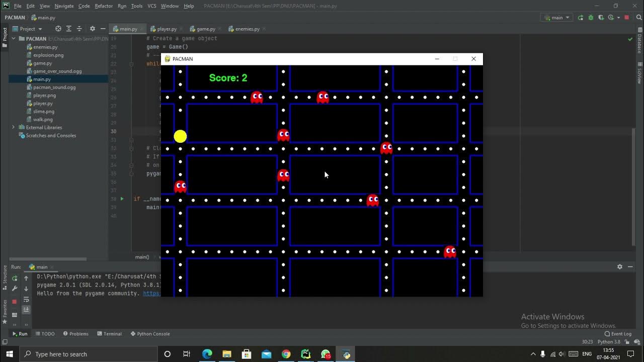Hide the Run panel with minus icon
Image resolution: width=644 pixels, height=362 pixels.
click(630, 267)
